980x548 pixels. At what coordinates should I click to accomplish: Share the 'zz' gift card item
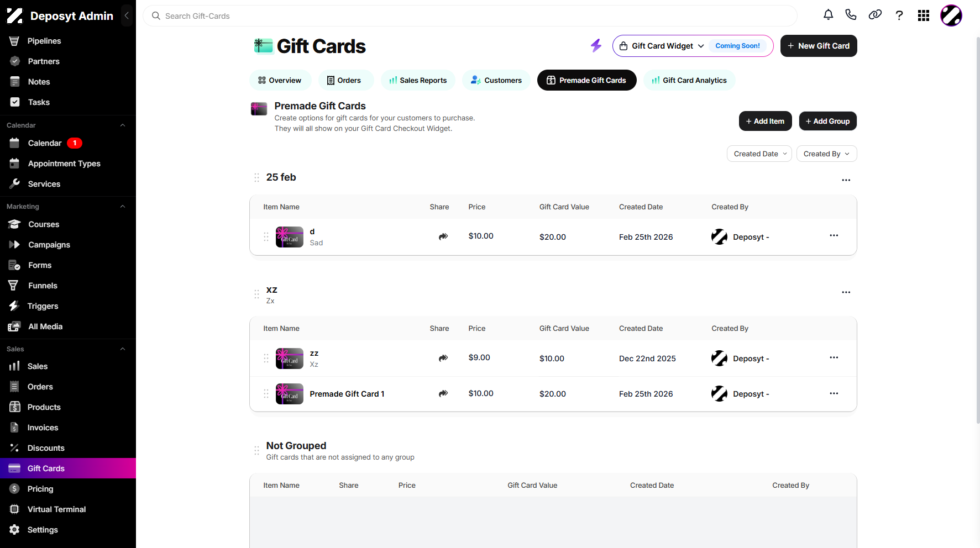coord(443,358)
